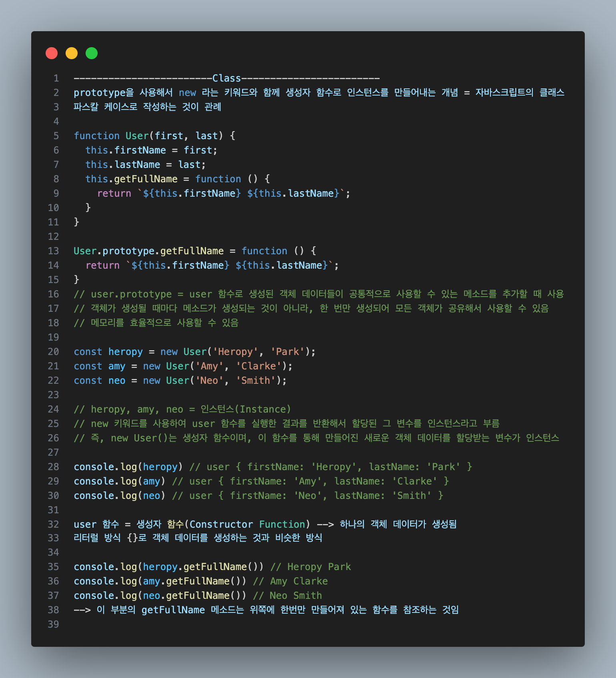
Task: Click the '// Neo Smith' comment
Action: pyautogui.click(x=288, y=596)
